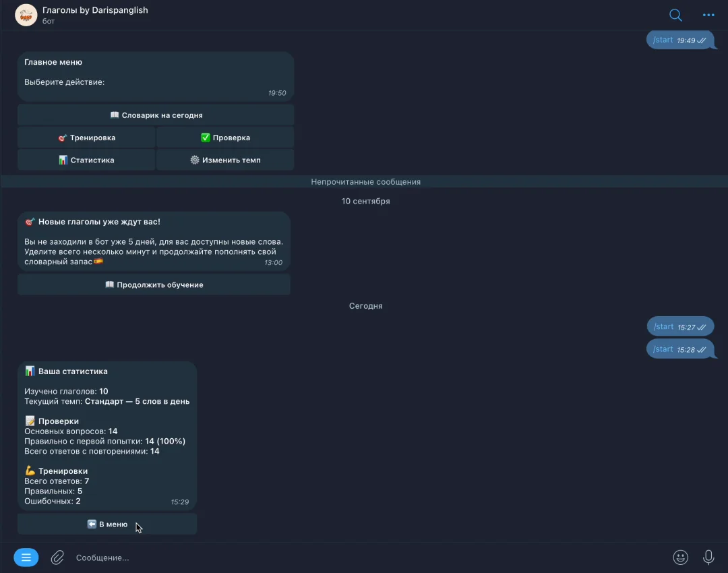This screenshot has width=728, height=573.
Task: Open the emoji picker smiley icon
Action: pos(680,557)
